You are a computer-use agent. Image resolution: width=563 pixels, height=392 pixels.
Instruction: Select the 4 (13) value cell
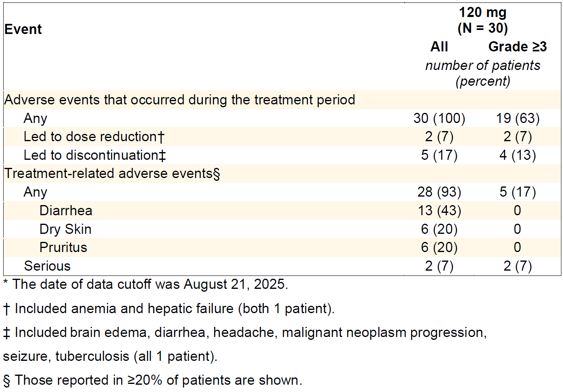click(x=518, y=155)
